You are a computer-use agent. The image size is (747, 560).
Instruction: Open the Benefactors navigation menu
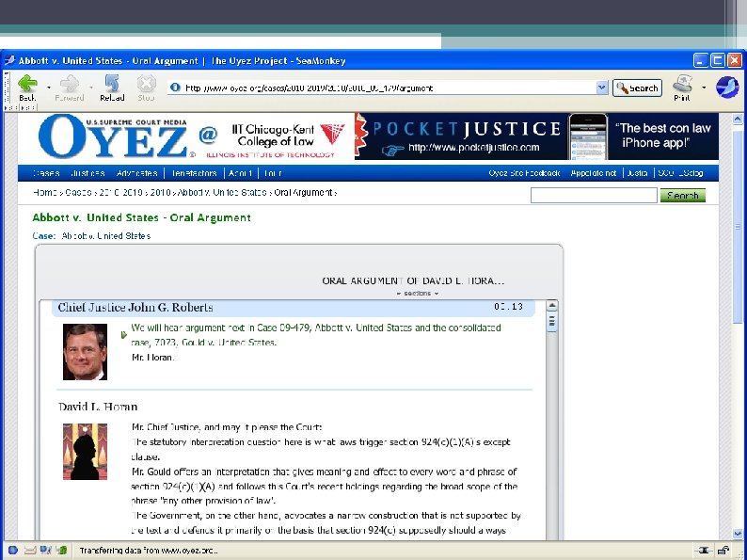[194, 173]
